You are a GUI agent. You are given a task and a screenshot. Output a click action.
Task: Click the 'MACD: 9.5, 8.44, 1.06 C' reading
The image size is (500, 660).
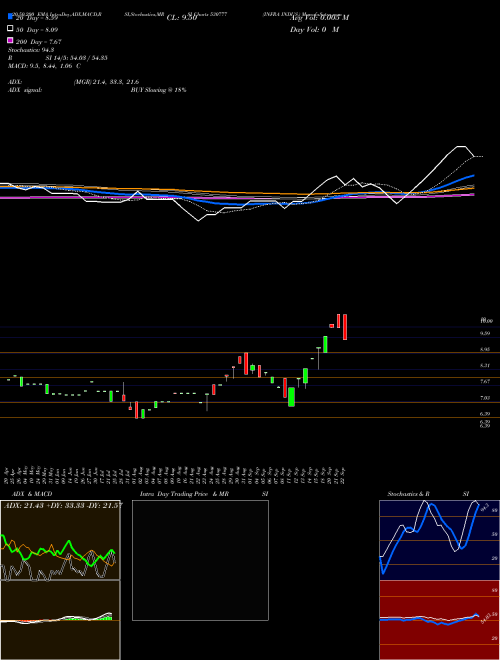point(45,66)
